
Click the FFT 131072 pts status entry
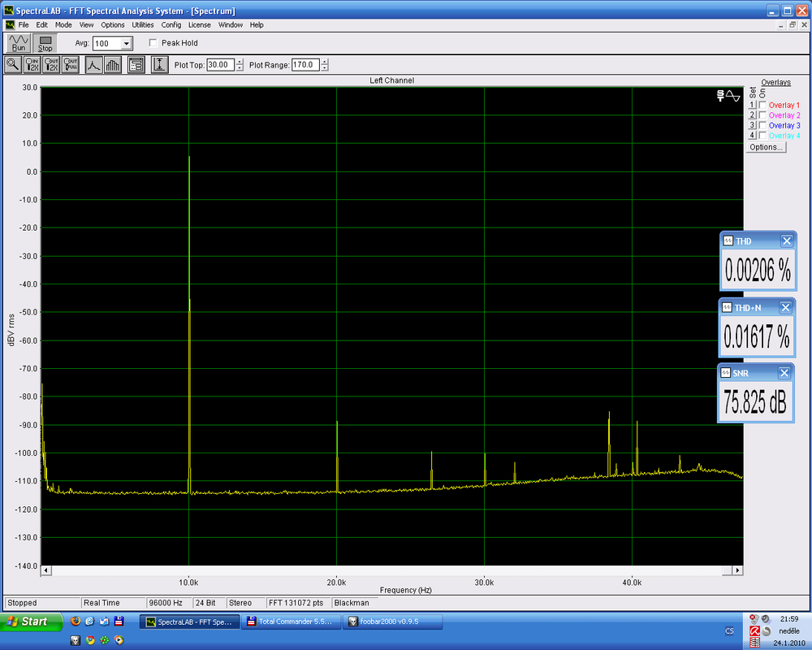296,603
